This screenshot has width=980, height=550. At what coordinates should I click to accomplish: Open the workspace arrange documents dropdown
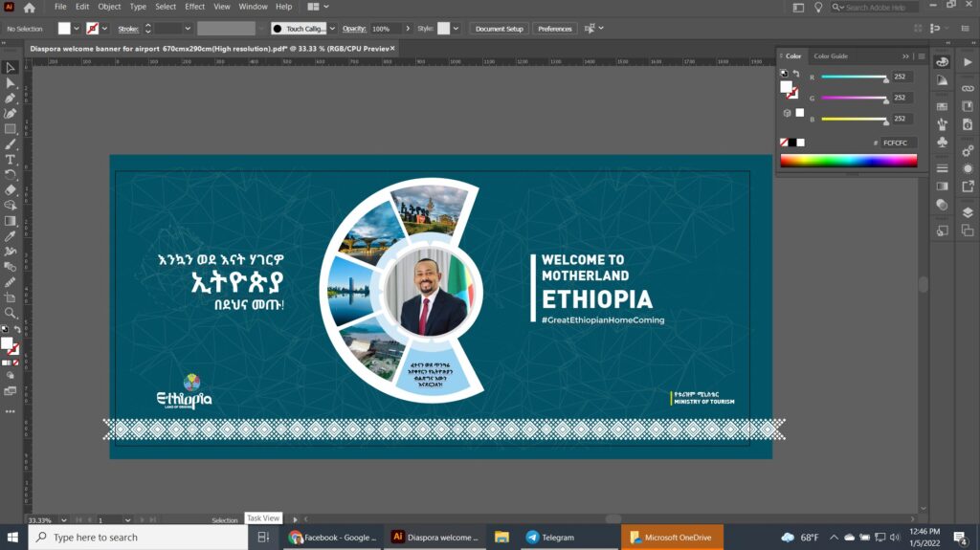318,7
